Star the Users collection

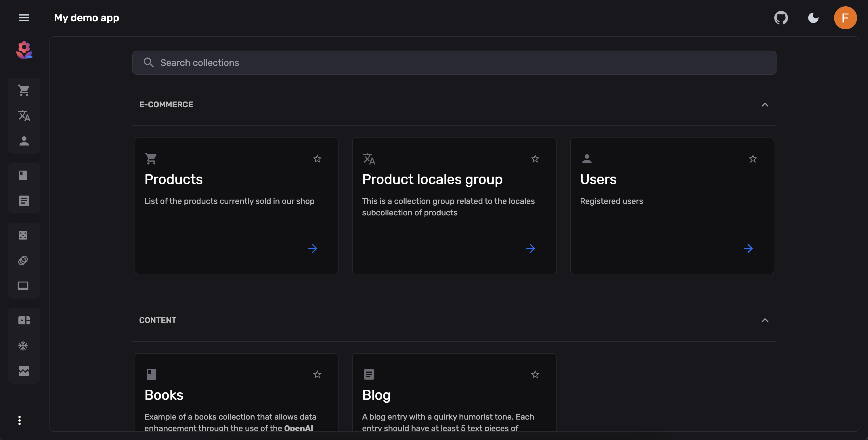tap(753, 159)
